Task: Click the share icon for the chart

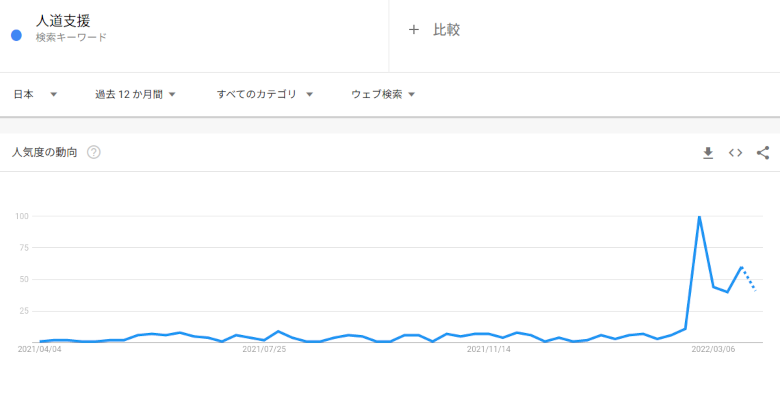Action: coord(763,153)
